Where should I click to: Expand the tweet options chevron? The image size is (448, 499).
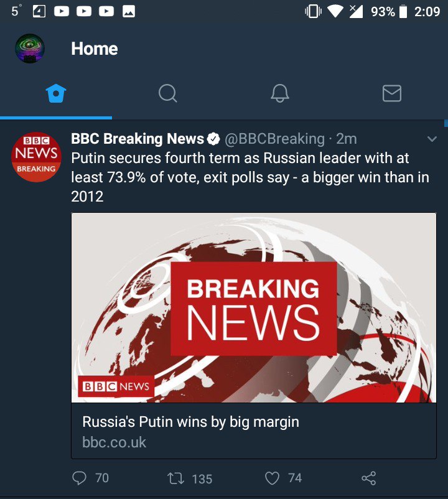coord(432,139)
